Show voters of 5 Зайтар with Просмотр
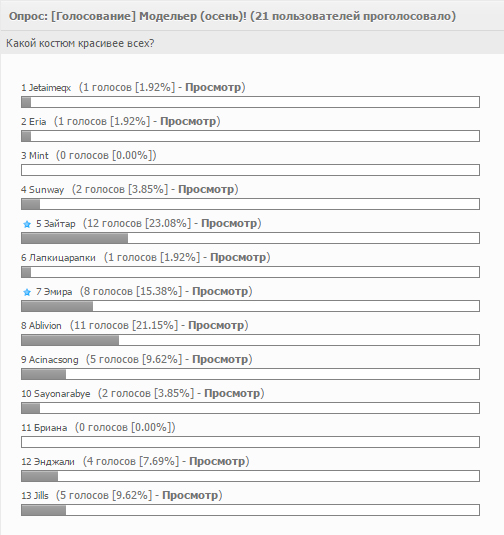Viewport: 504px width, 535px height. [x=229, y=223]
